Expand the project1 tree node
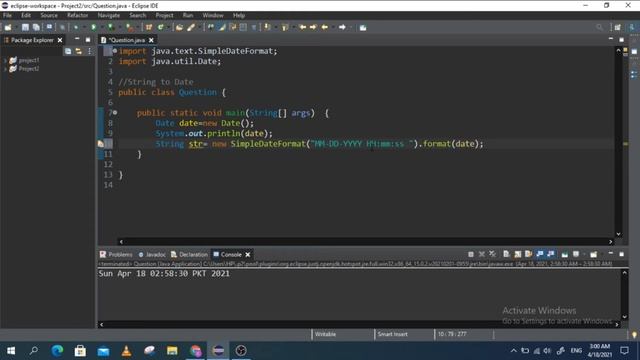The width and height of the screenshot is (640, 360). pyautogui.click(x=5, y=60)
